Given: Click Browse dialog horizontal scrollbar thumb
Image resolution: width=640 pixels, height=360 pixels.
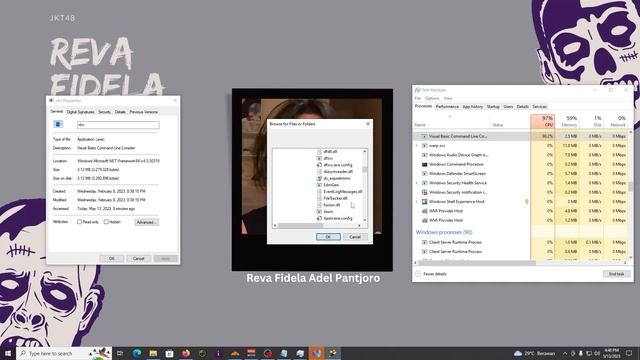Looking at the screenshot, I should (x=301, y=225).
